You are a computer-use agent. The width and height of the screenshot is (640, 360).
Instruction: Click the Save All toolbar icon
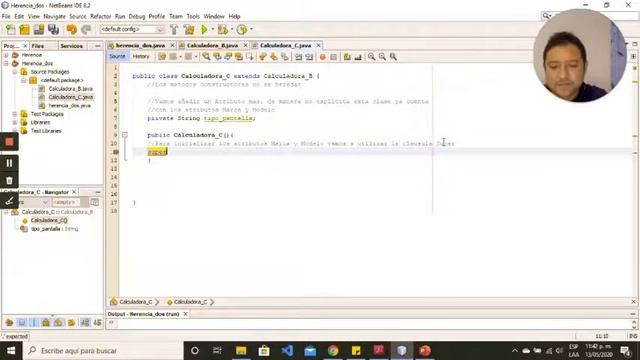click(53, 29)
